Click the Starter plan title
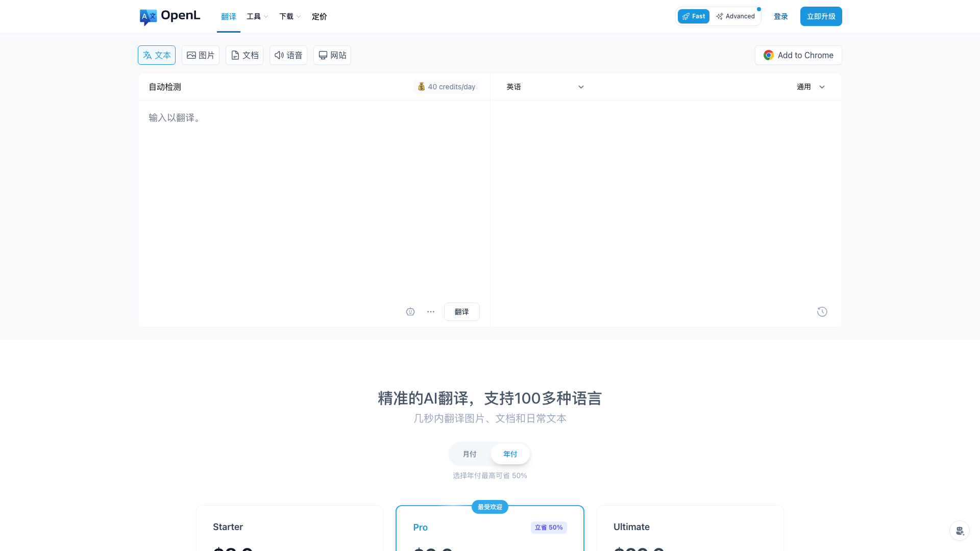 (228, 527)
